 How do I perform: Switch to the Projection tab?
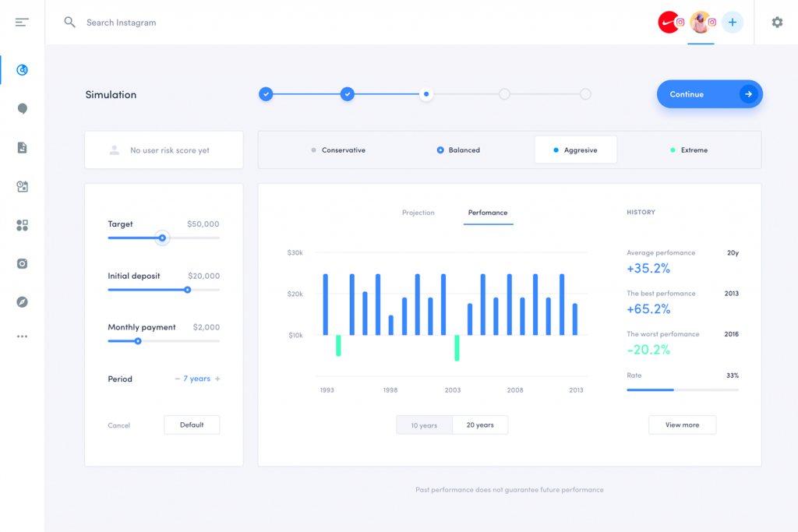pyautogui.click(x=418, y=213)
